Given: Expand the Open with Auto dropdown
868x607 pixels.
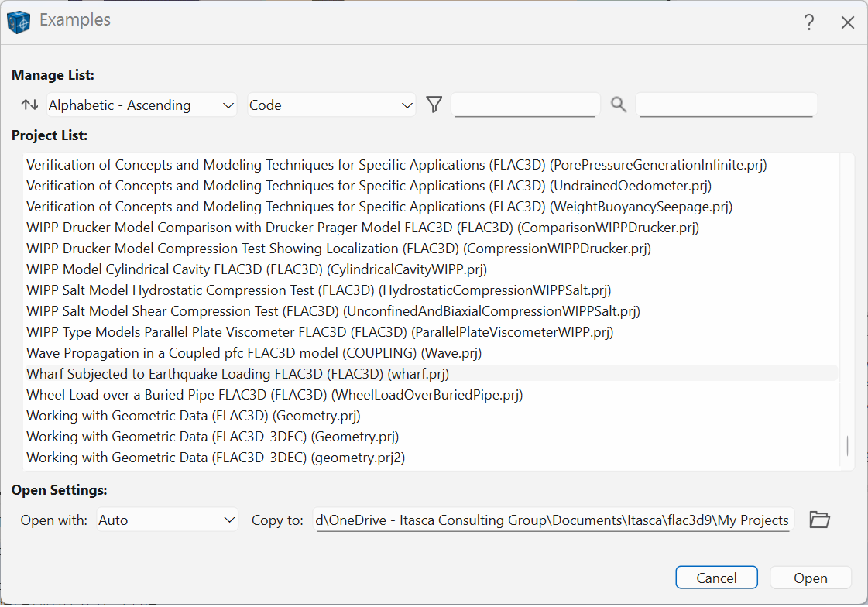Looking at the screenshot, I should pyautogui.click(x=167, y=520).
